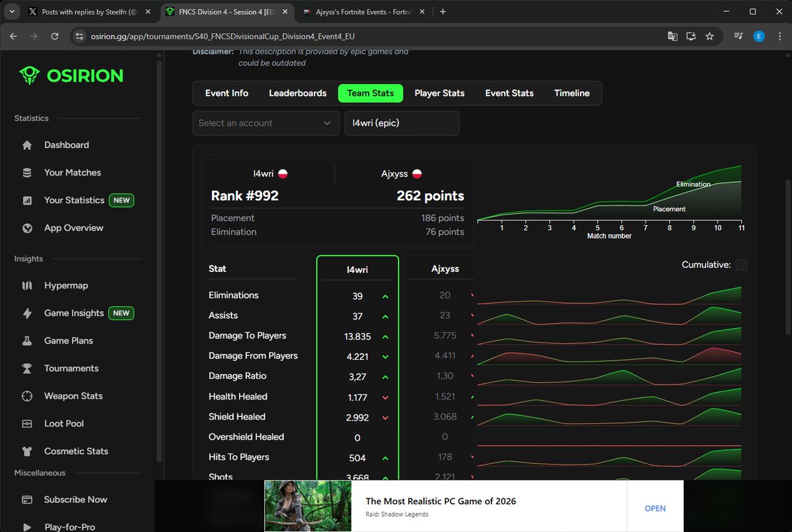Click App Overview icon
792x532 pixels.
(27, 228)
